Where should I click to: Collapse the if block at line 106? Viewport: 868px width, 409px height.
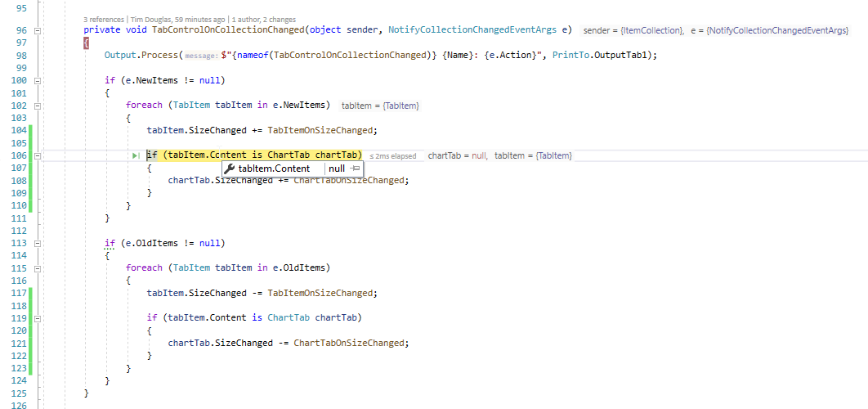pos(38,155)
